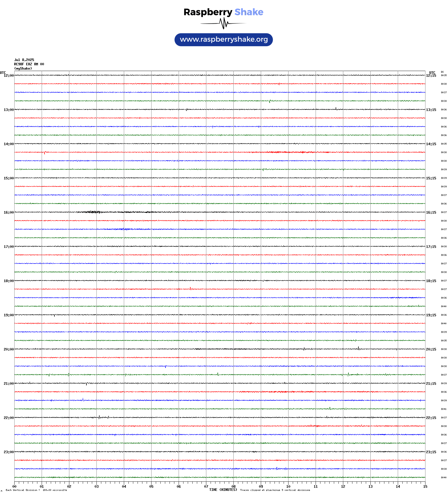Click the right-side '22:15' time label

(x=431, y=418)
